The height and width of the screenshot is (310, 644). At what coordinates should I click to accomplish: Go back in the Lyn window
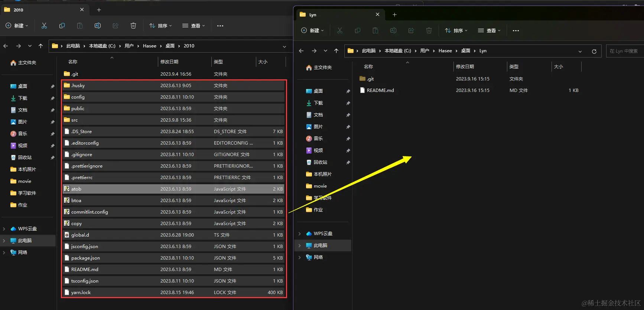point(301,51)
